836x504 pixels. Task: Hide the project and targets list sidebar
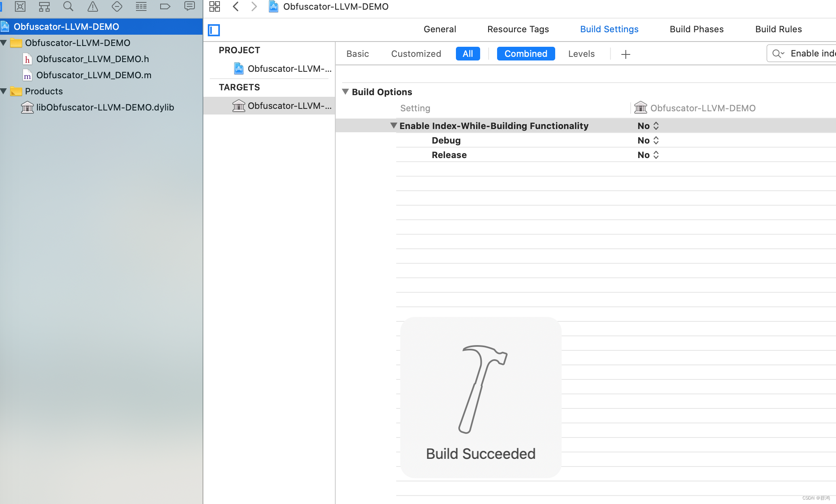tap(214, 30)
